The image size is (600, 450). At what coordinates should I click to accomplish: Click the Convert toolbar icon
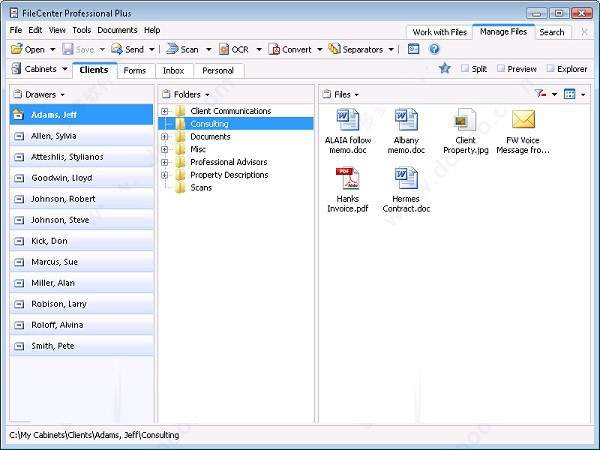(274, 49)
